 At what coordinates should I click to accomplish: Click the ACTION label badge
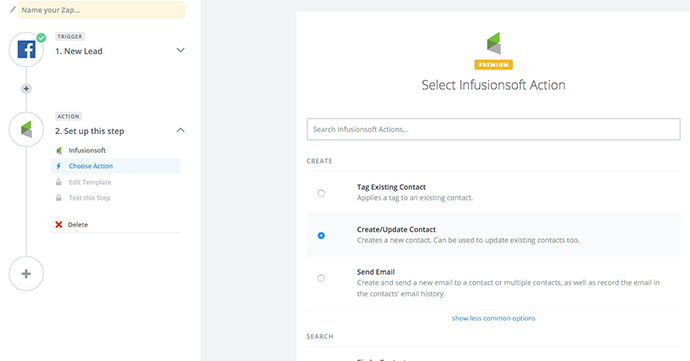click(x=68, y=116)
